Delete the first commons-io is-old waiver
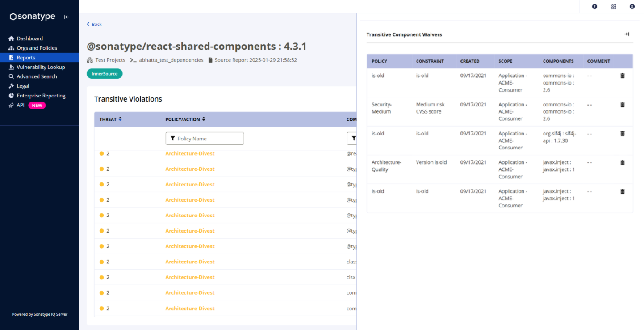This screenshot has width=644, height=330. (623, 76)
